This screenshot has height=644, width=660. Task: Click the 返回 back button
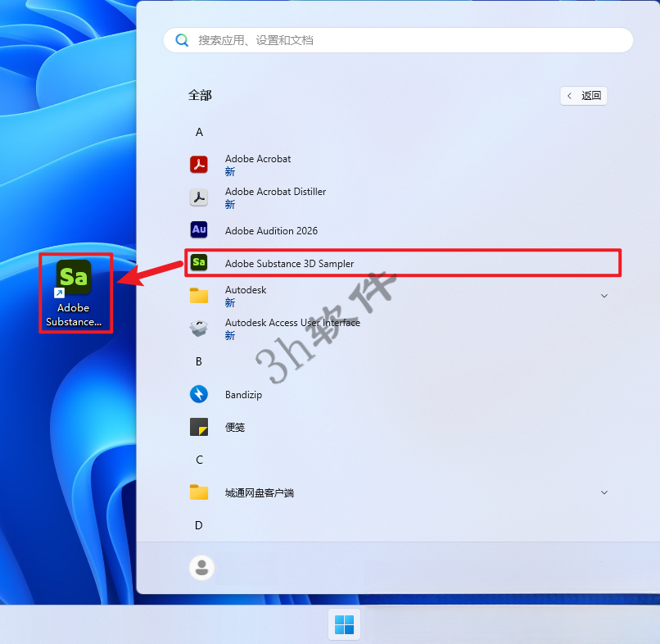[584, 96]
